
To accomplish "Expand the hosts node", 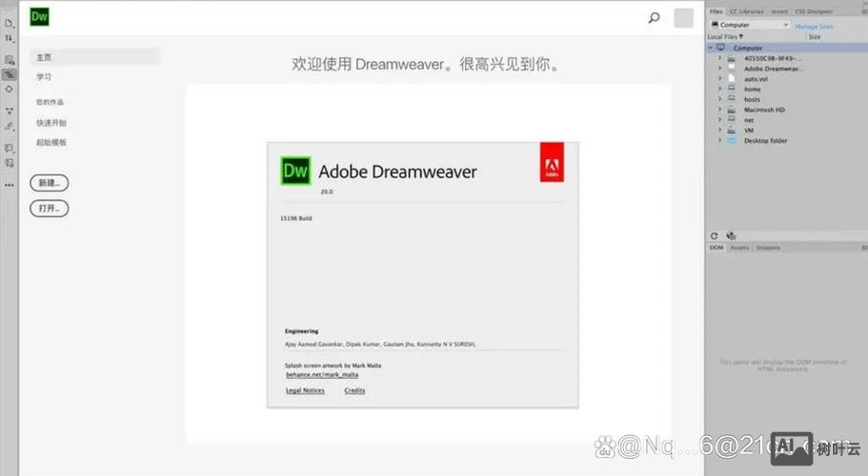I will click(x=719, y=100).
